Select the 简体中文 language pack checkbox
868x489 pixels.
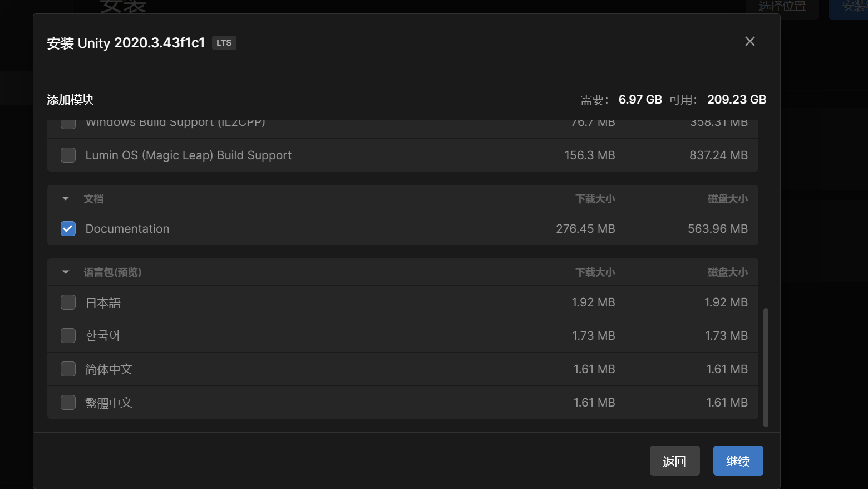pos(68,369)
